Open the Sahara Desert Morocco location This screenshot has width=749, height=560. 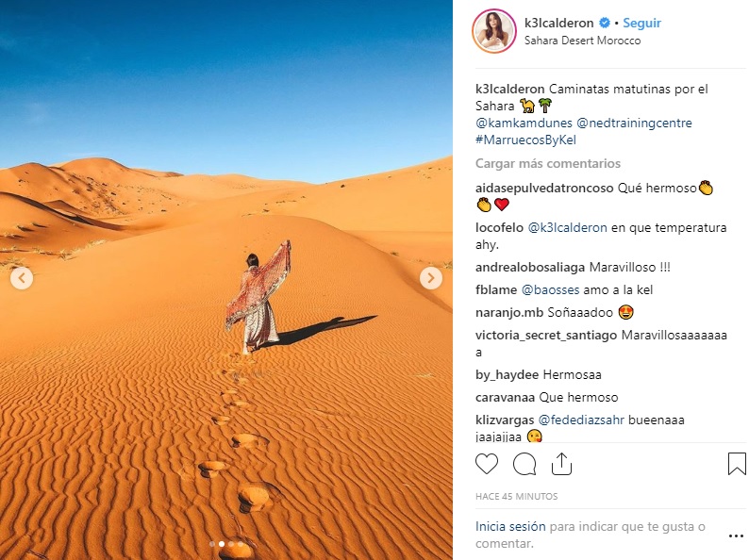(582, 41)
